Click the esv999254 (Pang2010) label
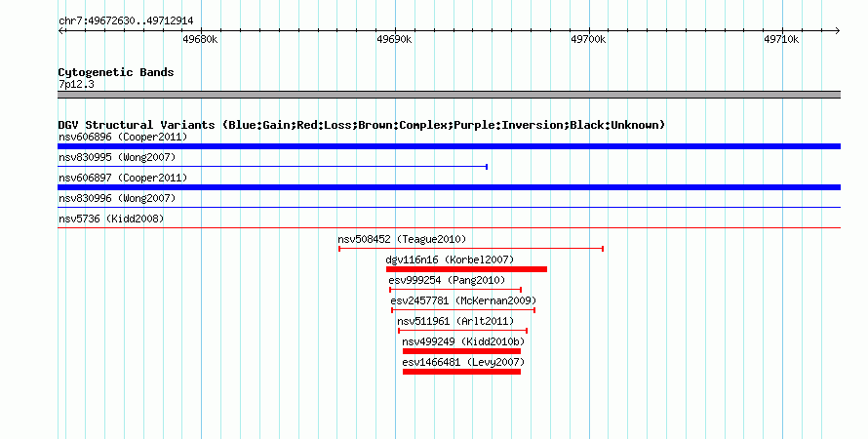This screenshot has width=868, height=439. coord(447,280)
